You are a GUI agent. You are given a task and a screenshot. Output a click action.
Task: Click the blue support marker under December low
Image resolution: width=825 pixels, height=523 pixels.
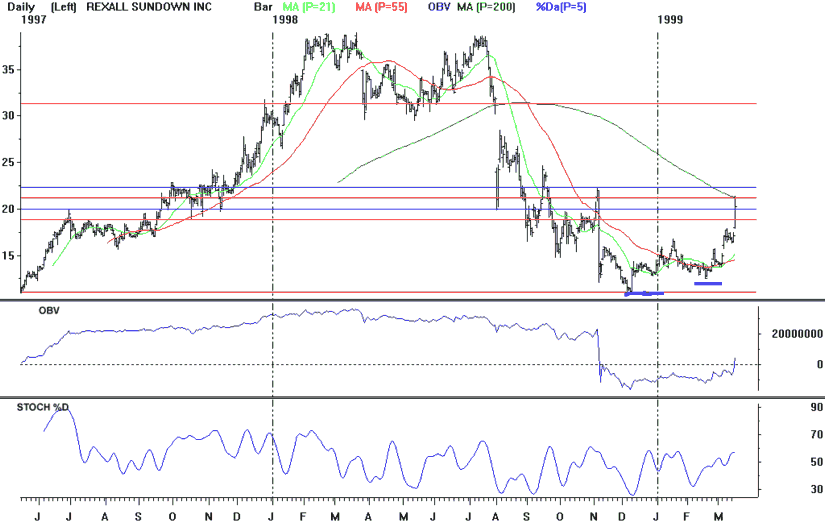pos(644,294)
